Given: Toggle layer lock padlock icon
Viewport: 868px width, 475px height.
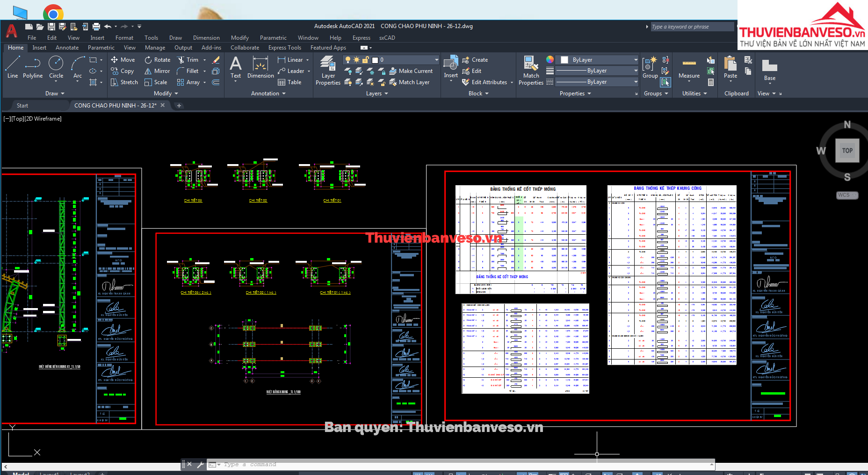Looking at the screenshot, I should coord(366,60).
